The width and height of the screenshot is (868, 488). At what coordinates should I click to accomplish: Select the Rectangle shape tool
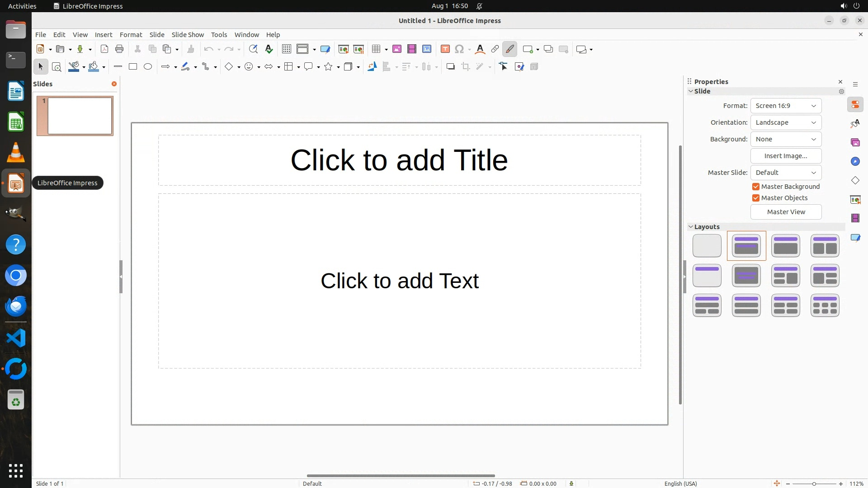point(133,67)
